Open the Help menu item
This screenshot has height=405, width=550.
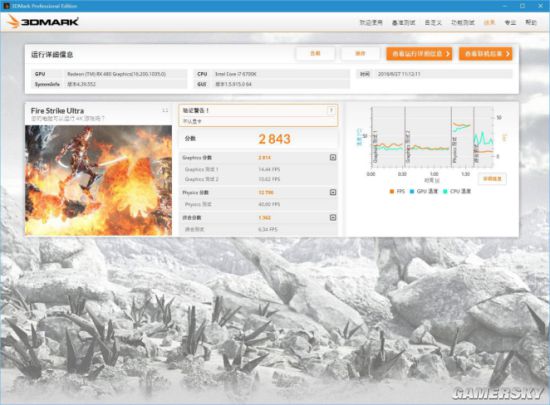531,22
